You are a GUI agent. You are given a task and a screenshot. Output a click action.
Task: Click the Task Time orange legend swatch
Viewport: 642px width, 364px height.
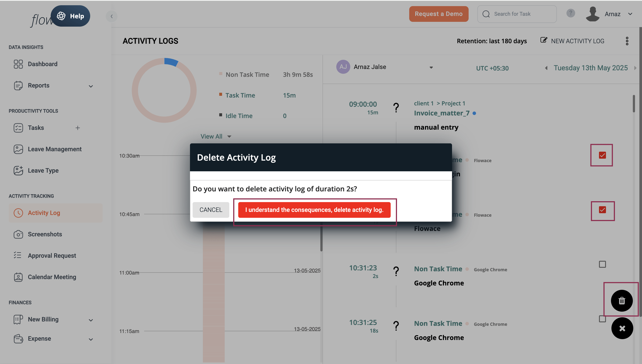(x=220, y=94)
